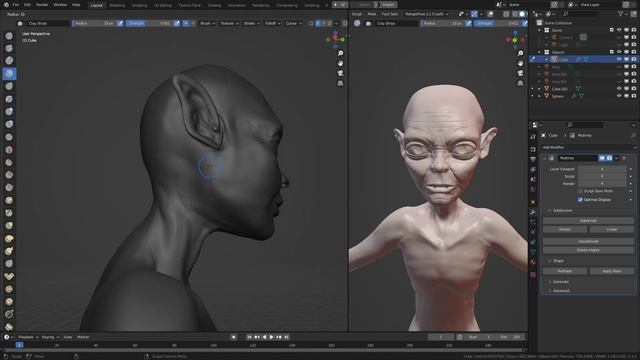This screenshot has width=640, height=360.
Task: Open Render properties tab icon
Action: [x=533, y=149]
